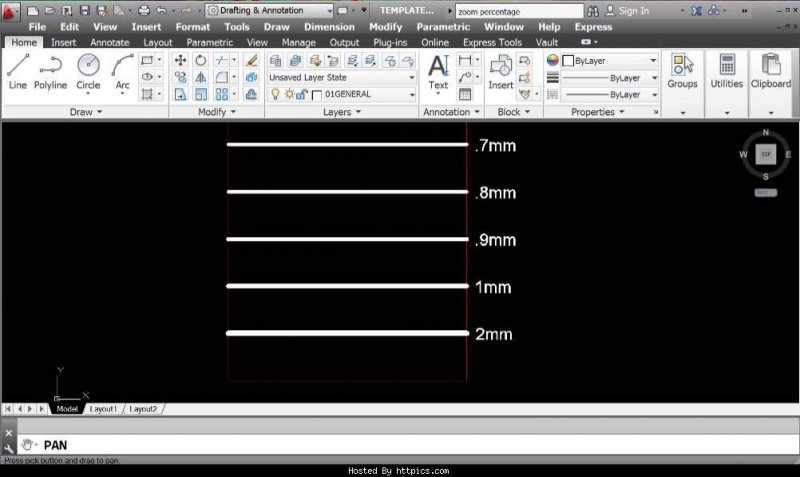Viewport: 800px width, 477px height.
Task: Expand the Layers panel
Action: coord(342,112)
